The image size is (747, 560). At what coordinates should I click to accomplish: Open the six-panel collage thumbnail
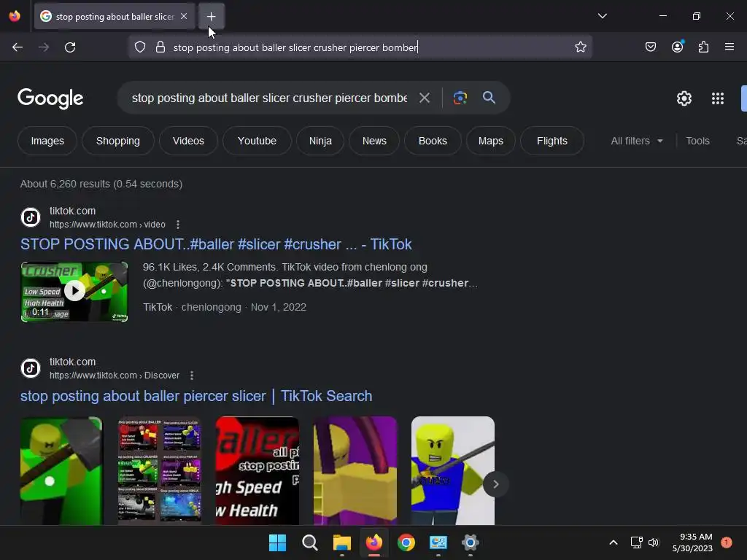(160, 470)
